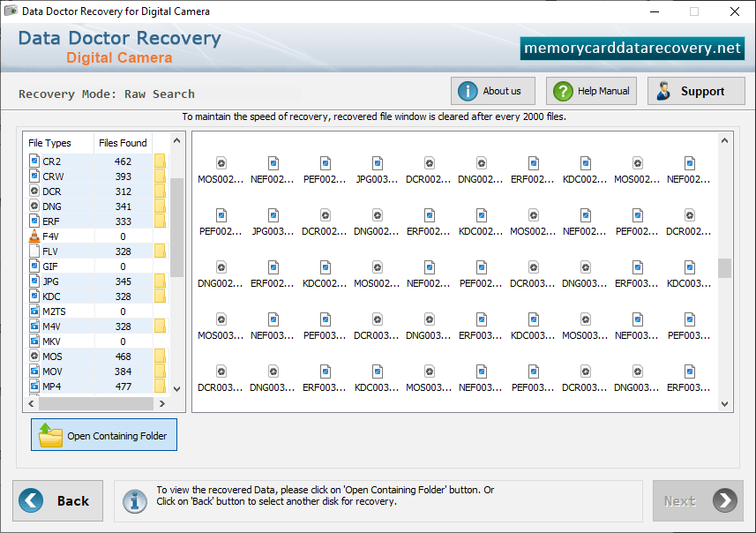The image size is (756, 533).
Task: Click file types list horizontal scrollbar thumb
Action: coord(96,404)
